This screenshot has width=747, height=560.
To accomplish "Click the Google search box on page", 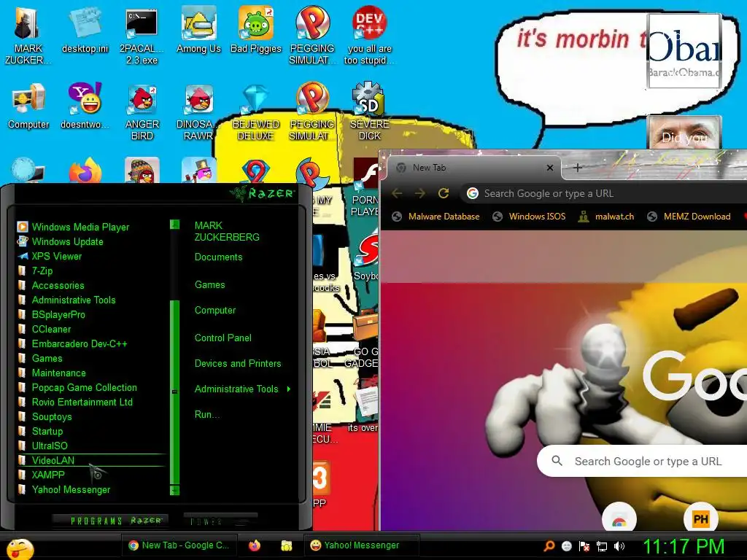I will click(x=642, y=461).
